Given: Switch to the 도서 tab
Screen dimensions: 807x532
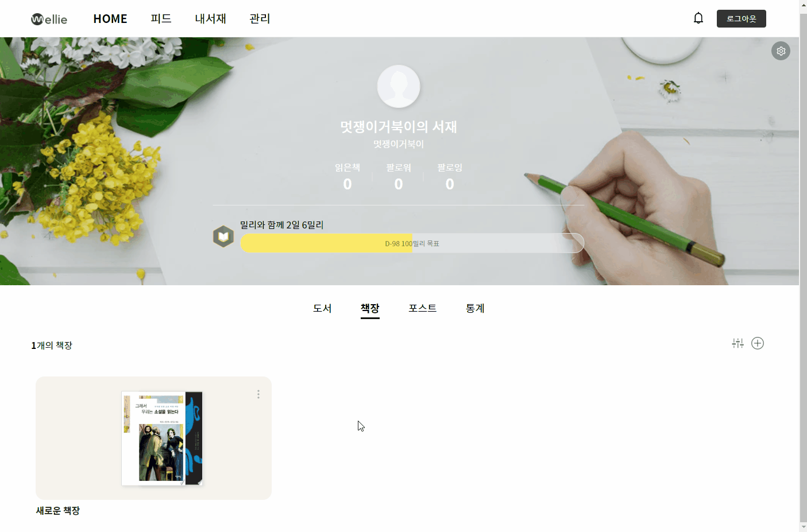Looking at the screenshot, I should (x=322, y=308).
